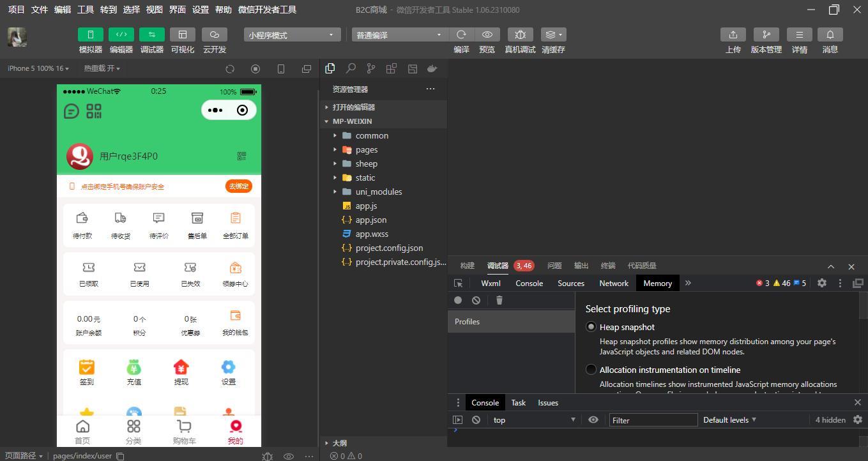Toggle the Editor panel button

tap(121, 34)
